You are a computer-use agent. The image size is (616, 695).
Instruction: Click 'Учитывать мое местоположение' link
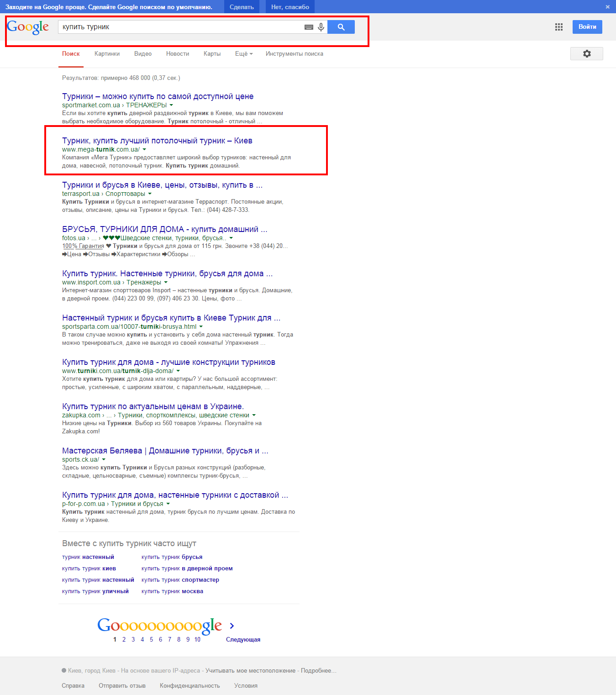251,670
